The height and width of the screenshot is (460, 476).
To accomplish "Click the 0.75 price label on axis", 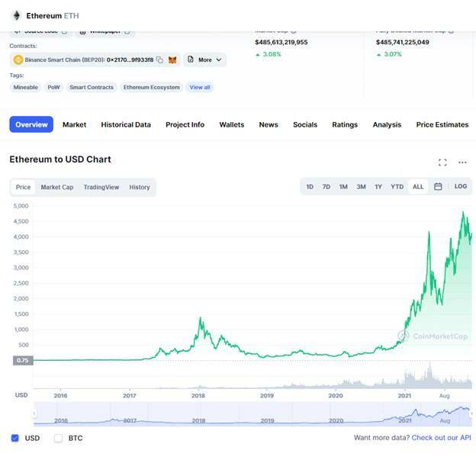I will coord(23,360).
